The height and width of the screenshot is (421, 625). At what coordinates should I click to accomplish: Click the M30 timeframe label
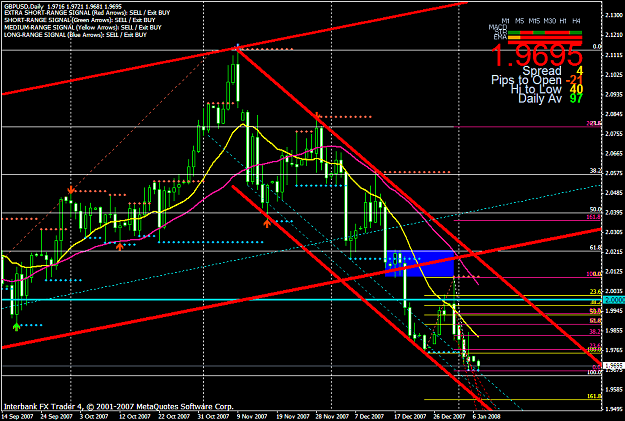pos(550,21)
